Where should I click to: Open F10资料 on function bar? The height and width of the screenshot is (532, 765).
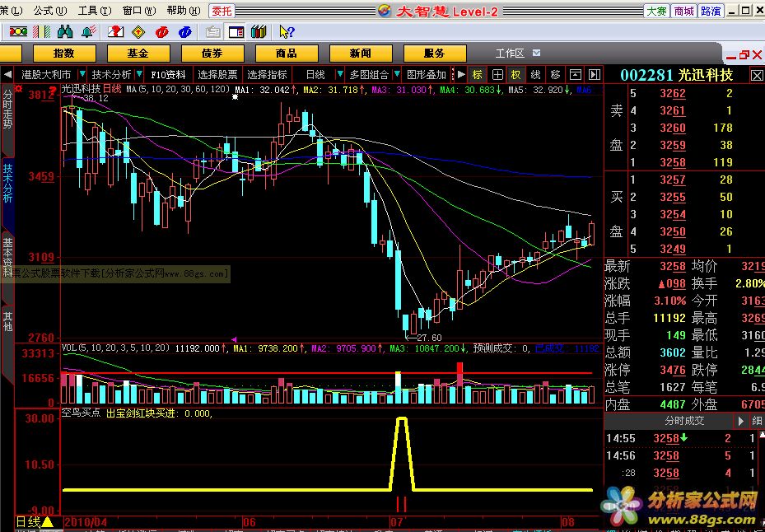click(169, 75)
